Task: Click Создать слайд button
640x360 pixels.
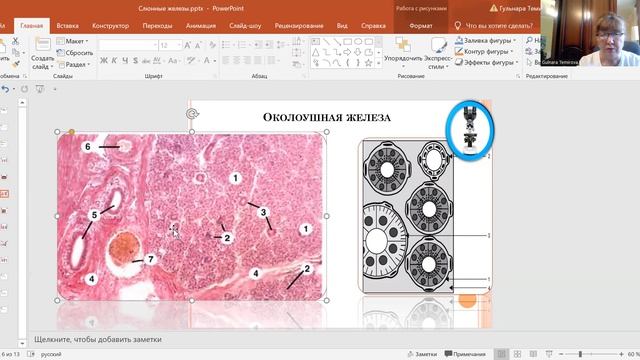Action: click(42, 54)
